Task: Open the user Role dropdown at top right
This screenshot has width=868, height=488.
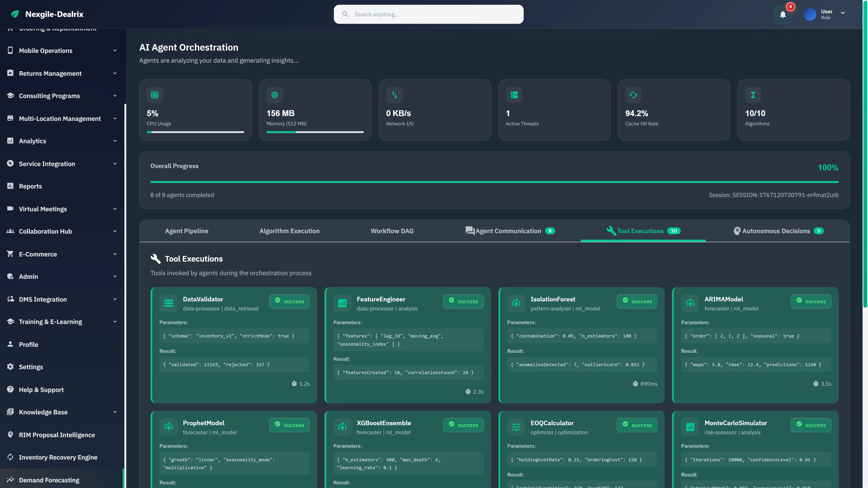Action: tap(843, 13)
